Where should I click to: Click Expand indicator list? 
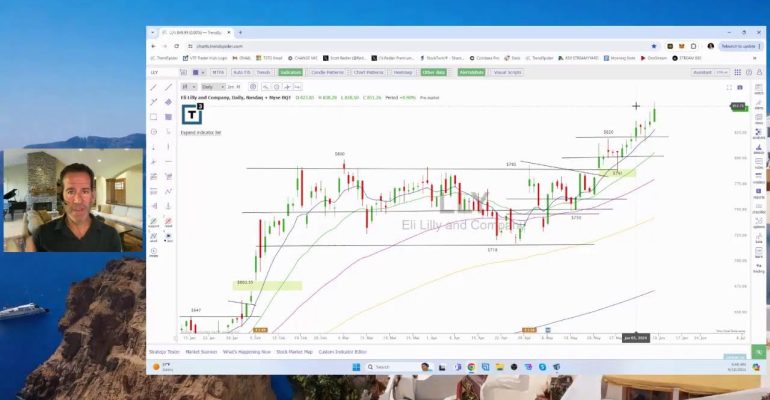coord(201,132)
